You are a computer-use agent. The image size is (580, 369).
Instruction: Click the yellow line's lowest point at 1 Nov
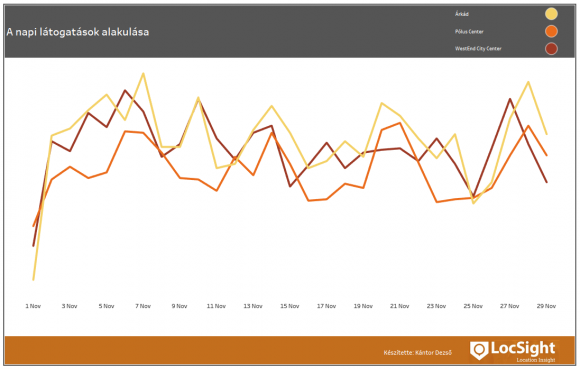[x=33, y=280]
